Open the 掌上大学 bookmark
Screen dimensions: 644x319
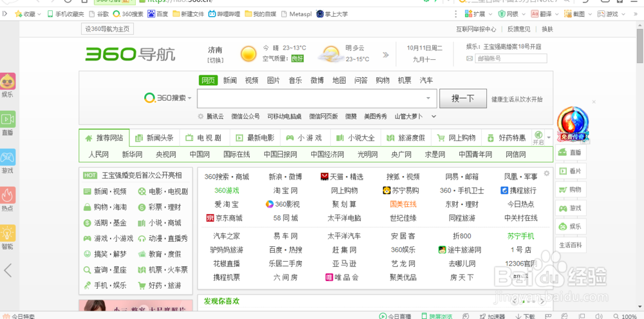(332, 14)
